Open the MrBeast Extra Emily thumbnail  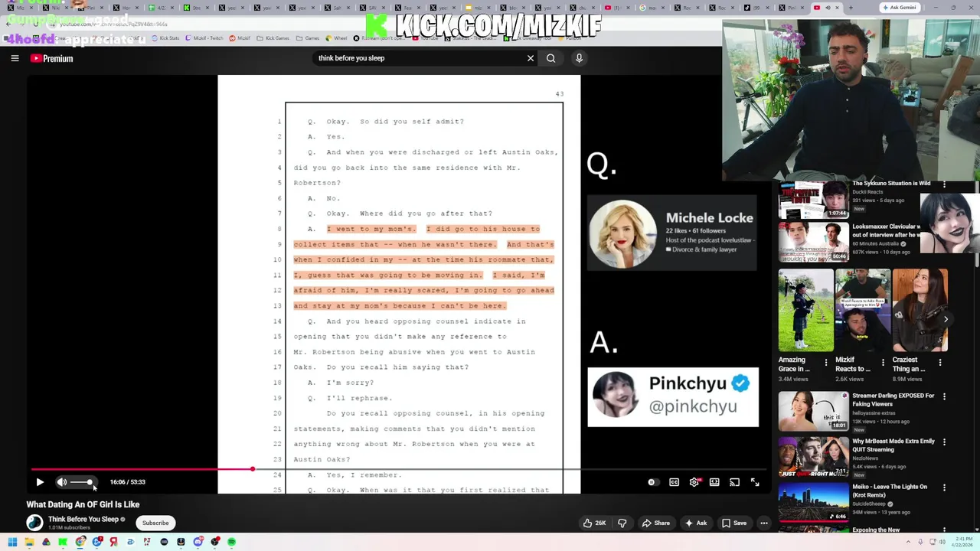tap(813, 456)
